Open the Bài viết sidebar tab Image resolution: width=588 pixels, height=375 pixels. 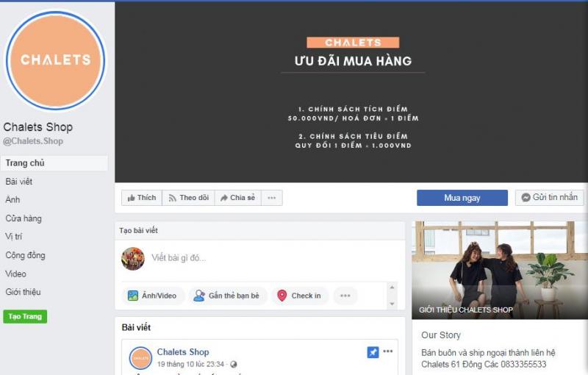coord(19,182)
